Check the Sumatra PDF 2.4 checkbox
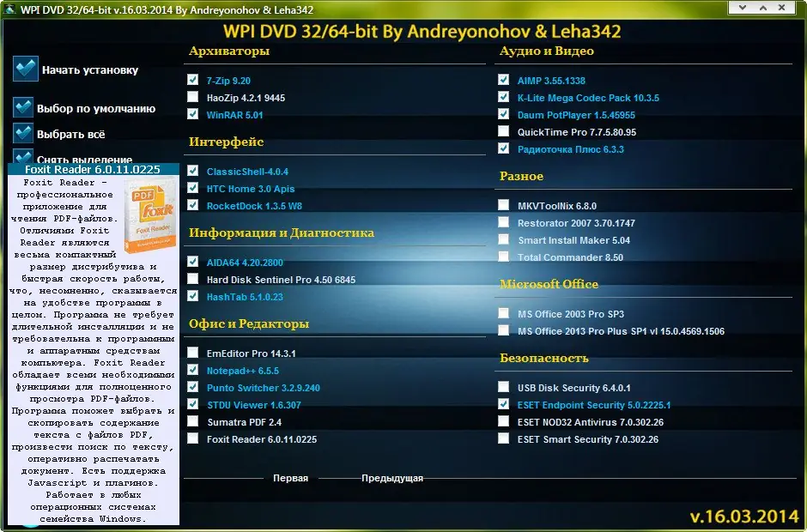The image size is (807, 532). tap(192, 420)
